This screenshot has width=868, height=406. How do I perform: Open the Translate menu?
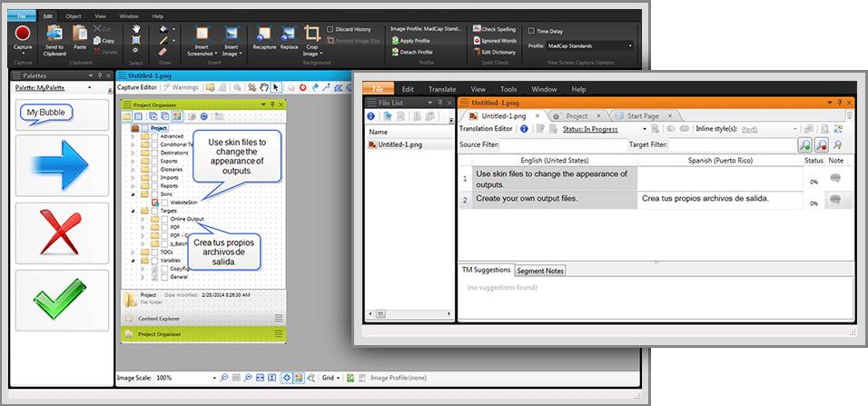[x=442, y=89]
